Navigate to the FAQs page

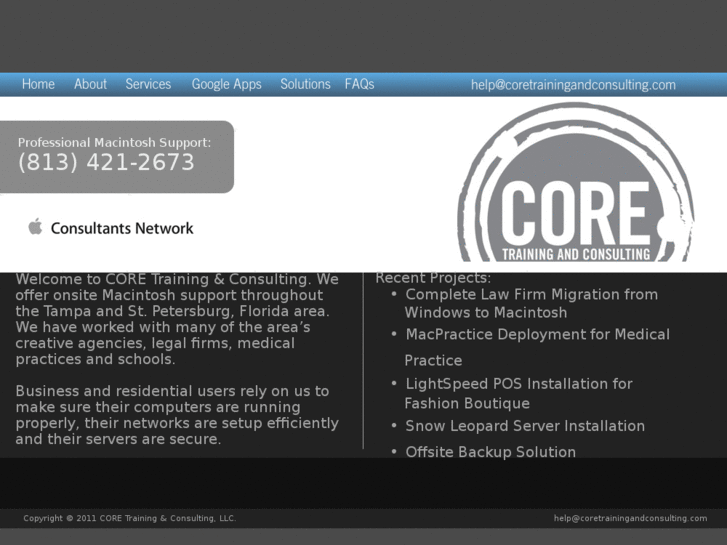(x=359, y=84)
